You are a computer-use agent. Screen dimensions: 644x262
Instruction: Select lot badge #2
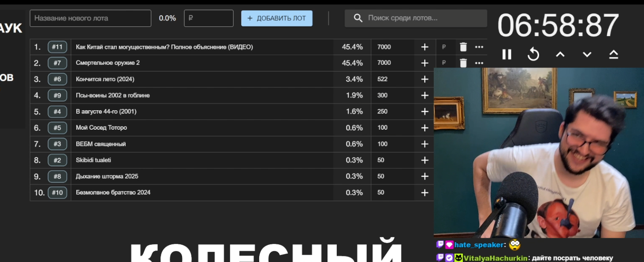(57, 160)
